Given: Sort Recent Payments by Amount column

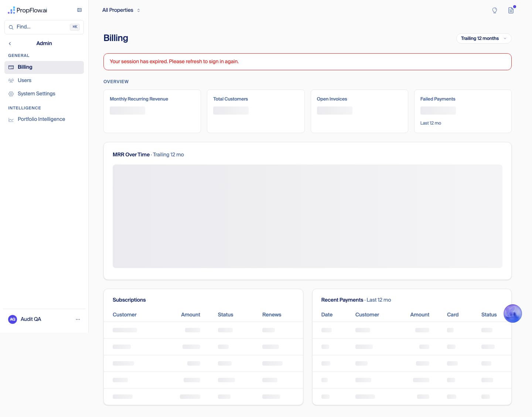Looking at the screenshot, I should click(x=420, y=315).
